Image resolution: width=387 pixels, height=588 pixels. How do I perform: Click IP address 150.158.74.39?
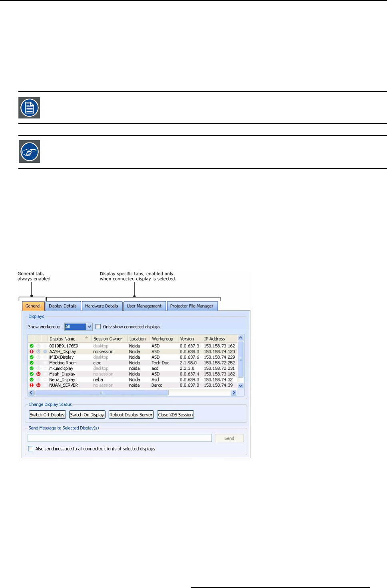tap(218, 385)
